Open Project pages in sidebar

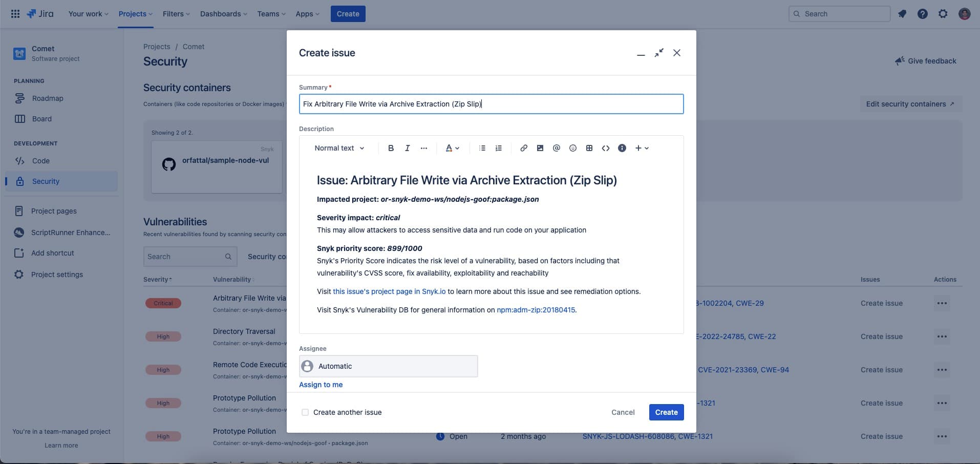point(61,211)
